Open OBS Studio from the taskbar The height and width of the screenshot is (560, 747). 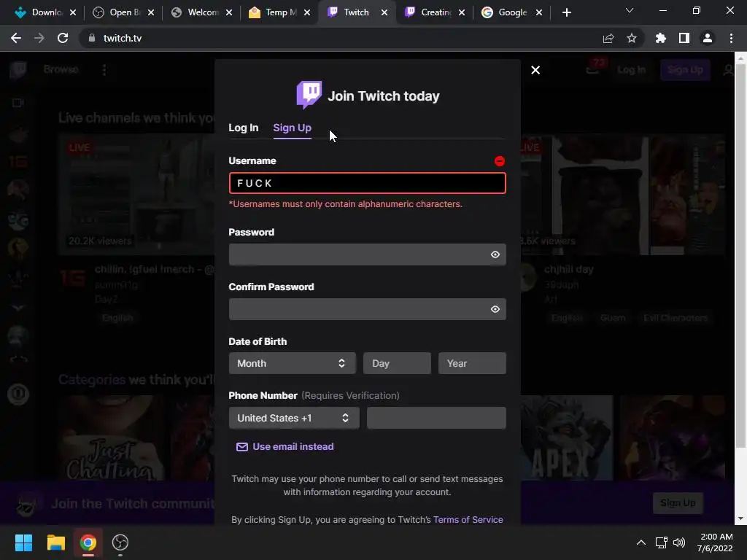(120, 542)
